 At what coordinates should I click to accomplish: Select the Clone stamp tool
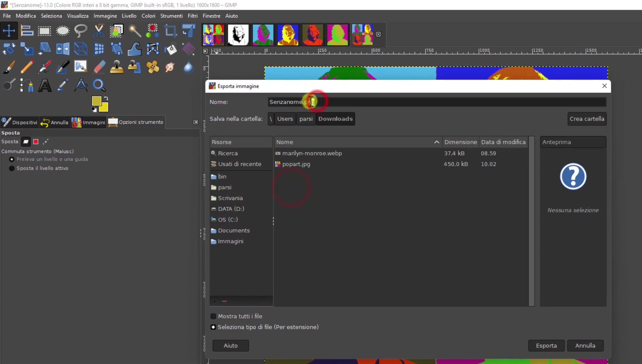click(117, 67)
